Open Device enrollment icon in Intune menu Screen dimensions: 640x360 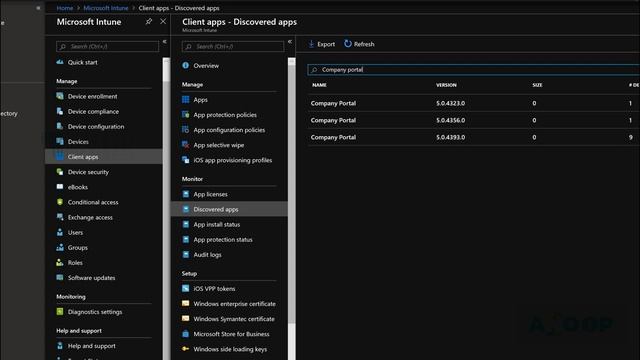click(x=60, y=96)
